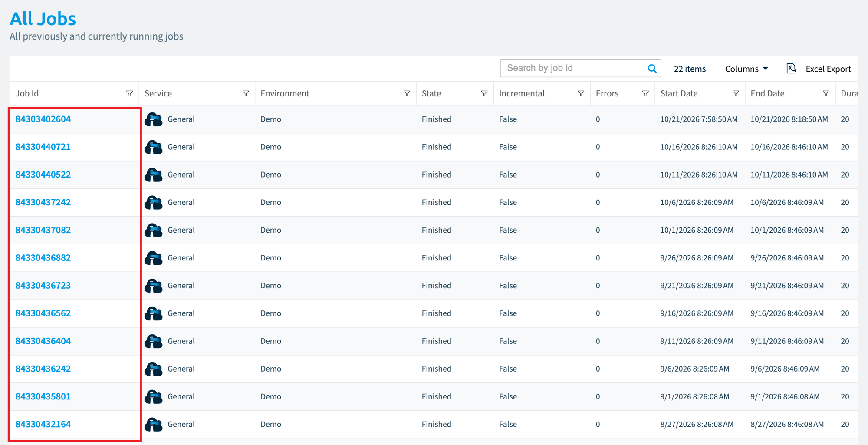Open job 84330436882
The image size is (868, 445).
(x=43, y=258)
